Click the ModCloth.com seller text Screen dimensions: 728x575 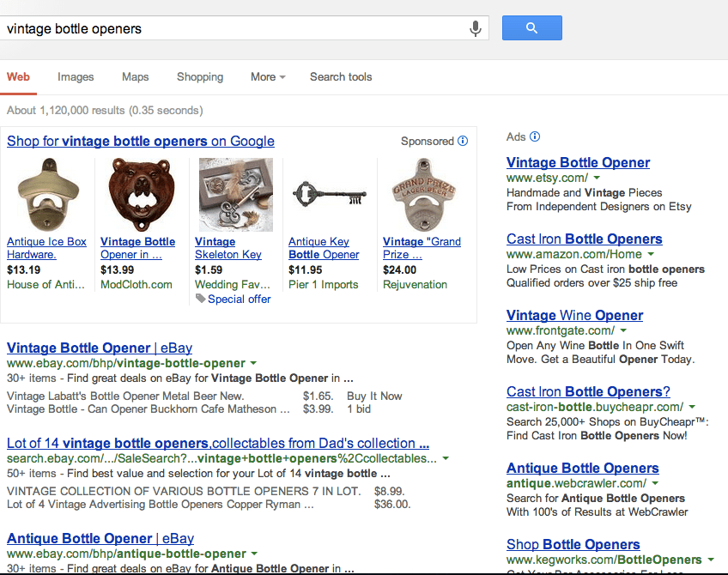136,284
